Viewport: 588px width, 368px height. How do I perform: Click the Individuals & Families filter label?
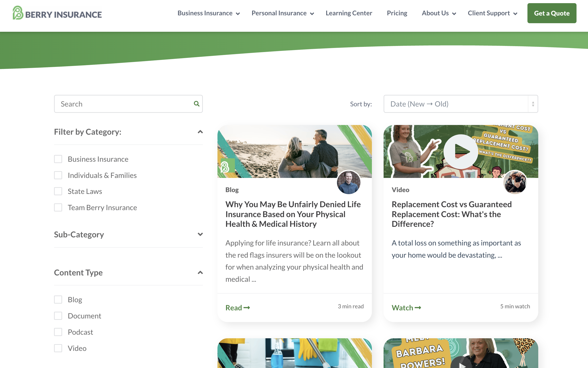[102, 175]
